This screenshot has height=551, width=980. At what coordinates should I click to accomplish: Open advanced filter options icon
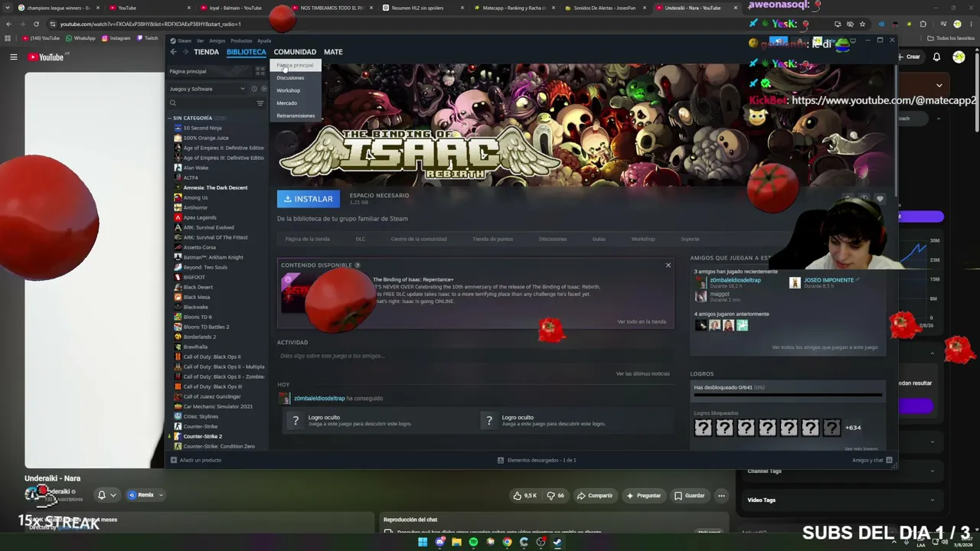pos(260,103)
